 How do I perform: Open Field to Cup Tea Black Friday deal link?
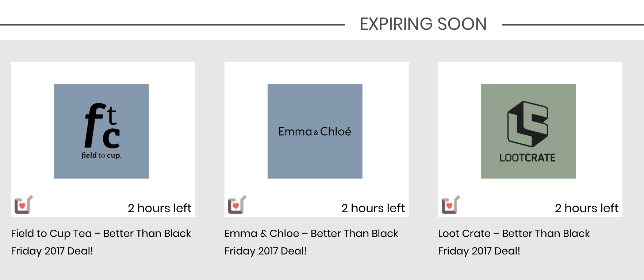pos(101,242)
